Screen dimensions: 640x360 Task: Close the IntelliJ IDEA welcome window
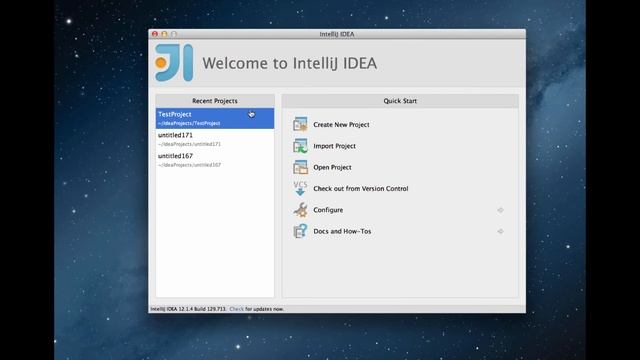click(155, 34)
